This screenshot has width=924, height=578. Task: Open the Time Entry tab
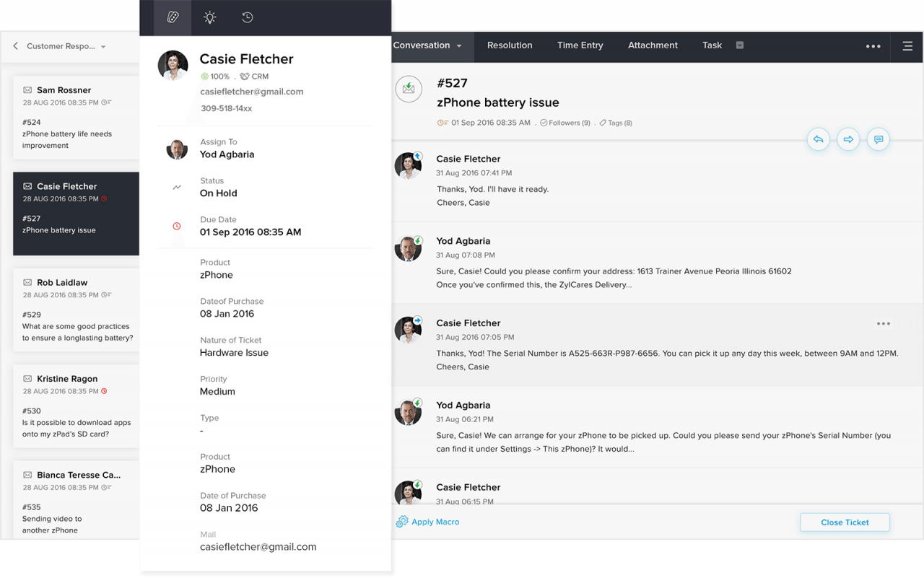(x=580, y=45)
